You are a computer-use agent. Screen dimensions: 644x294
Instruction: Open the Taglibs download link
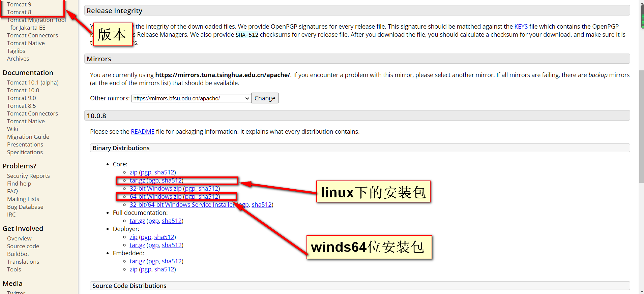click(x=16, y=51)
